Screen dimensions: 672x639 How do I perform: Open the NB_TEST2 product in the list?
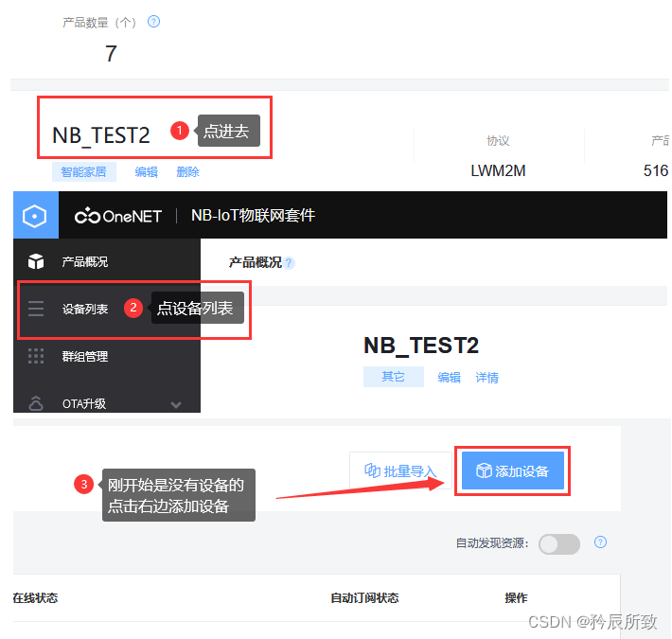click(x=100, y=135)
